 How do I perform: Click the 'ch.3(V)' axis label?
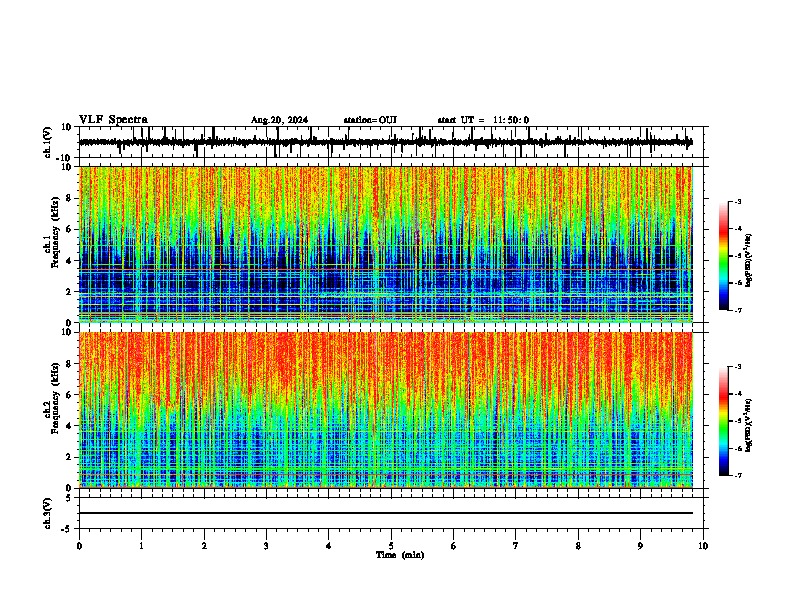point(48,514)
